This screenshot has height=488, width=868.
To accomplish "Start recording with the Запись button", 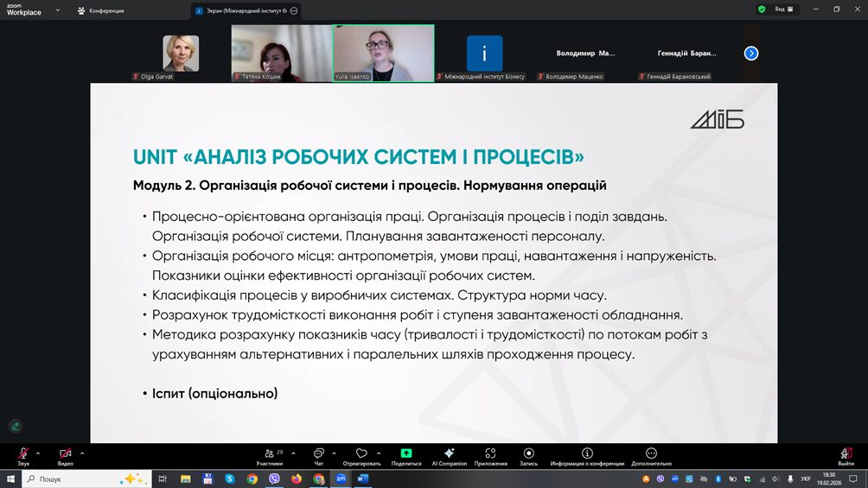I will tap(528, 454).
